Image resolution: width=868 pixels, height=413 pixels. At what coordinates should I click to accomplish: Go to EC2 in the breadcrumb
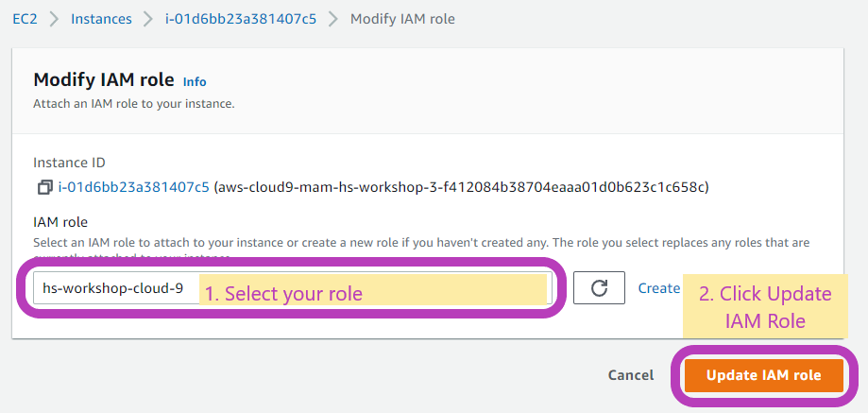click(25, 19)
